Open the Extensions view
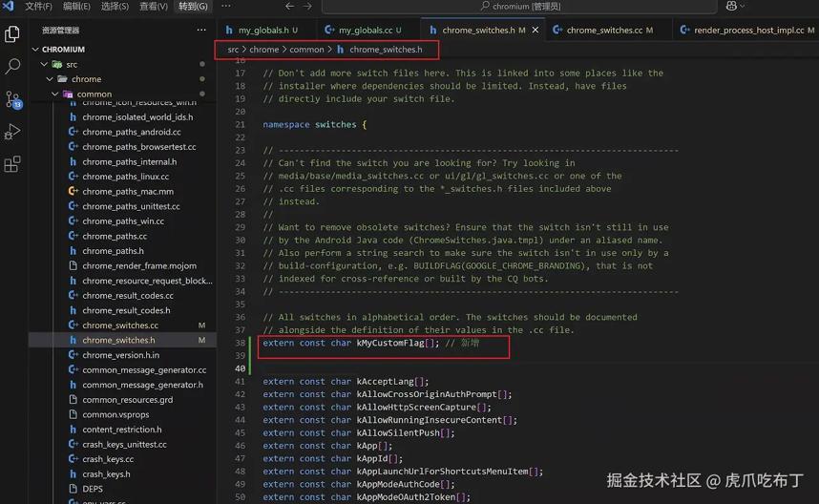Screen dimensions: 819x504 12,164
